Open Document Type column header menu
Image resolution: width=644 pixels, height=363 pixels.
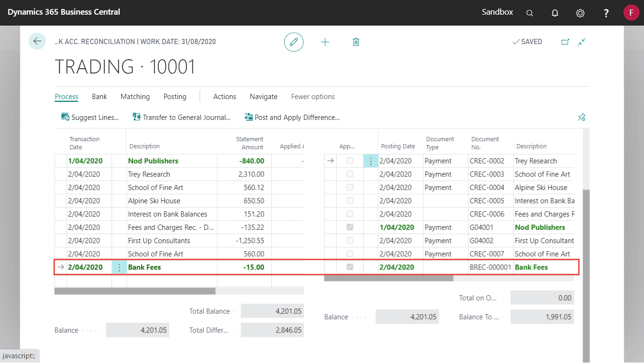[x=440, y=143]
